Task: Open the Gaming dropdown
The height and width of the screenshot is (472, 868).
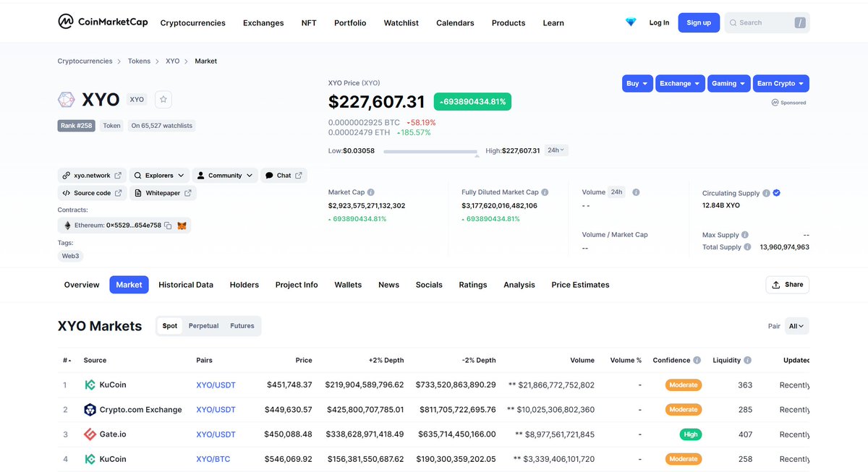Action: [729, 83]
